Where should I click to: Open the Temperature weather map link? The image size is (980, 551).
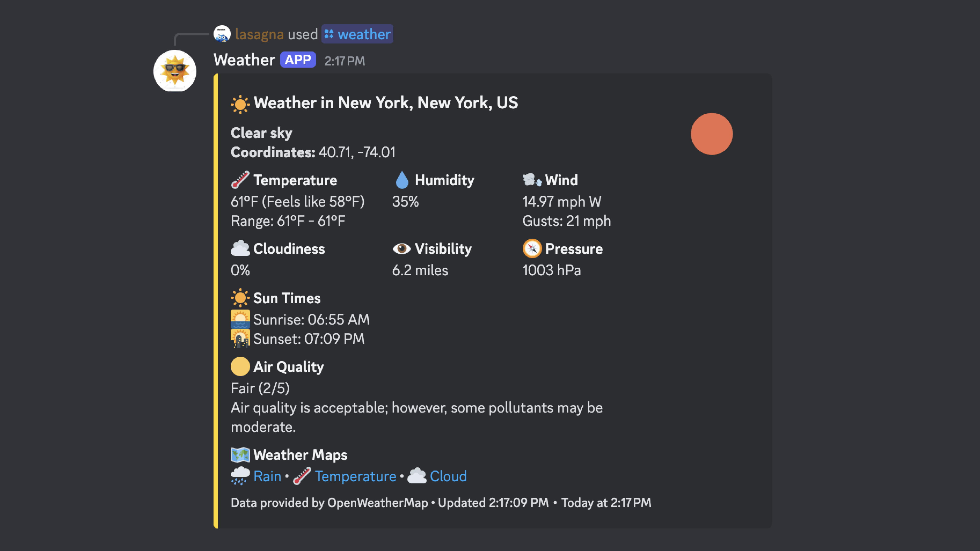pos(355,476)
